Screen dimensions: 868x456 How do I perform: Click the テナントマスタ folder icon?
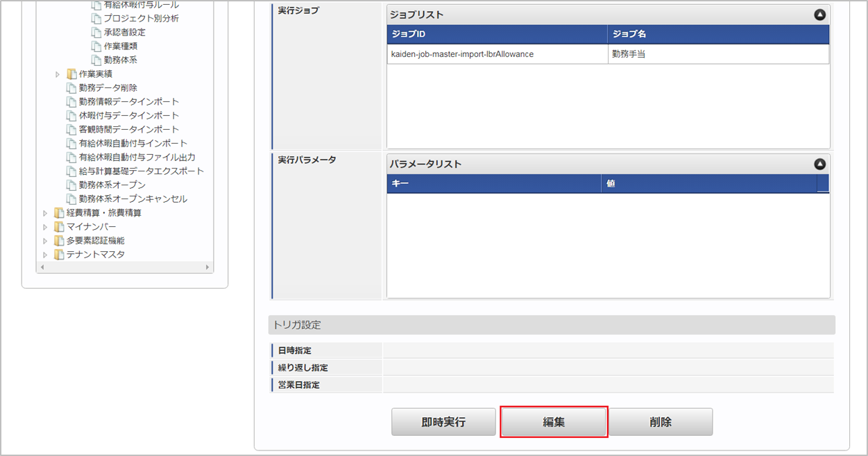(59, 255)
